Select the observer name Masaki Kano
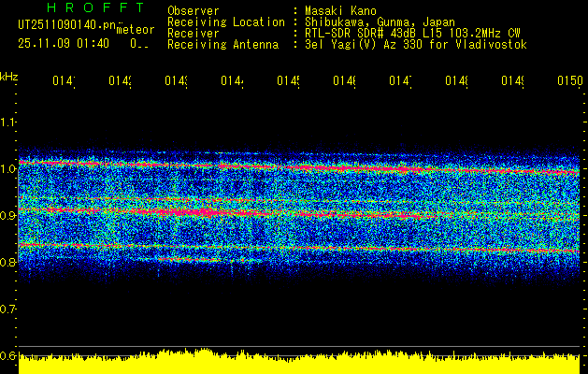This screenshot has height=374, width=588. click(x=340, y=10)
